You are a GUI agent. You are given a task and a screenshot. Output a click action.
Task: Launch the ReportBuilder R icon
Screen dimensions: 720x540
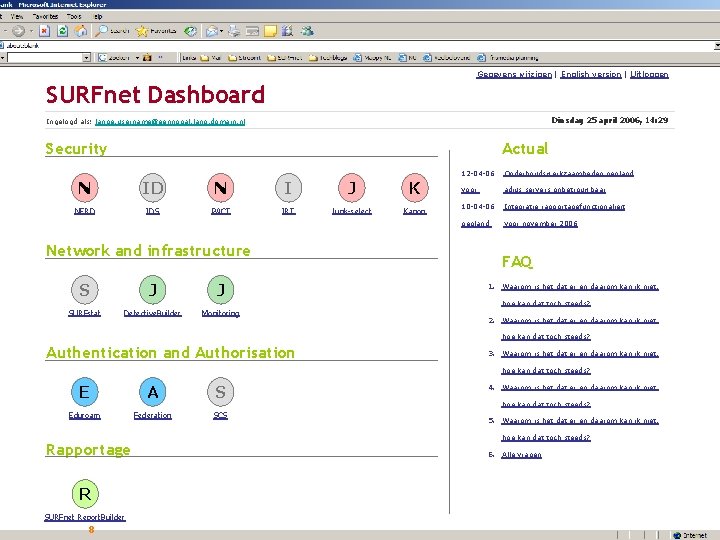[x=85, y=494]
